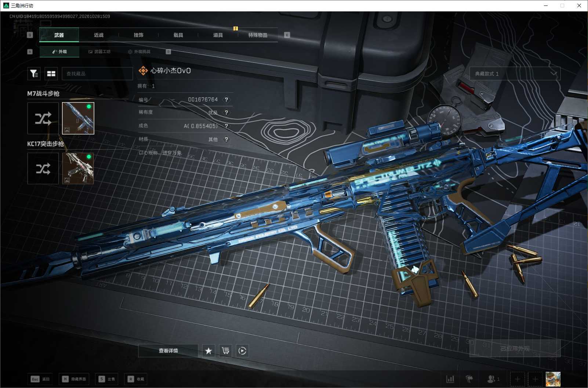Switch to the 道具 tab

[x=218, y=35]
